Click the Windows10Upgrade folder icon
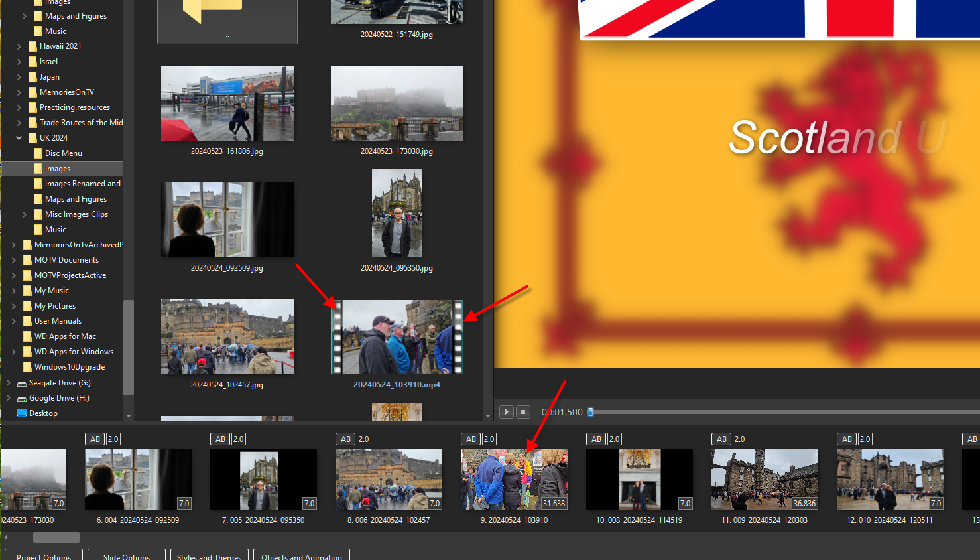This screenshot has width=980, height=560. tap(27, 367)
